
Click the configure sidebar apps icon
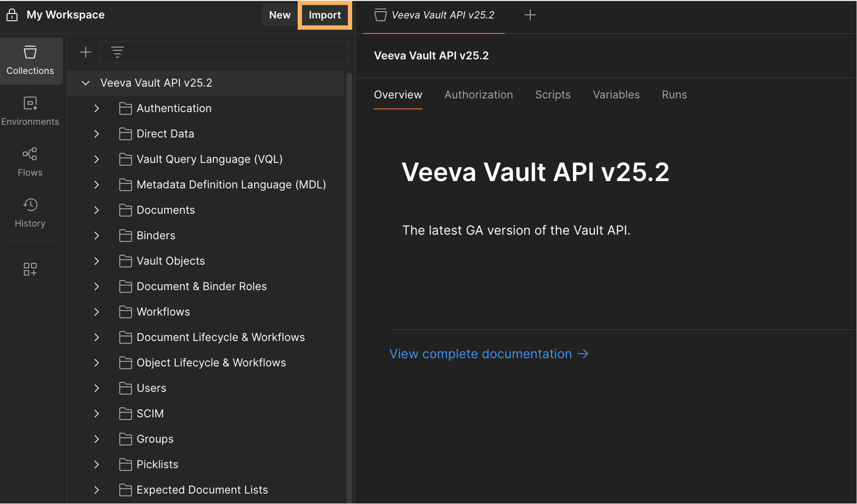pyautogui.click(x=30, y=269)
